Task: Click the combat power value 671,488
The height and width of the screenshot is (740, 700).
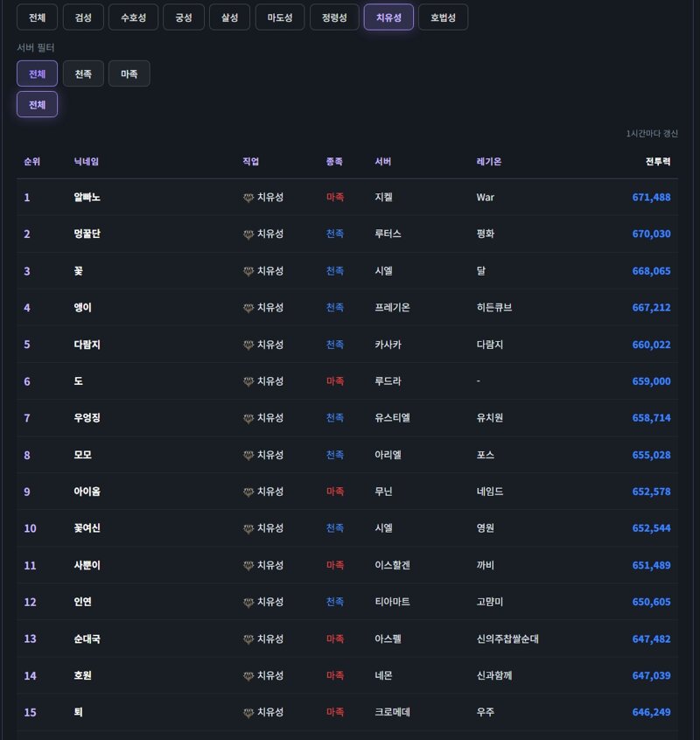Action: [651, 198]
